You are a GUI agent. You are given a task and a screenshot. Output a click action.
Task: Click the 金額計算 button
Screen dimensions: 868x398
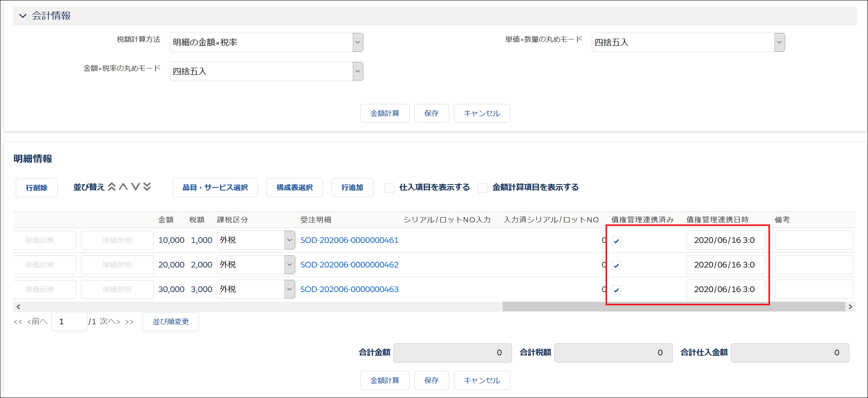[385, 113]
